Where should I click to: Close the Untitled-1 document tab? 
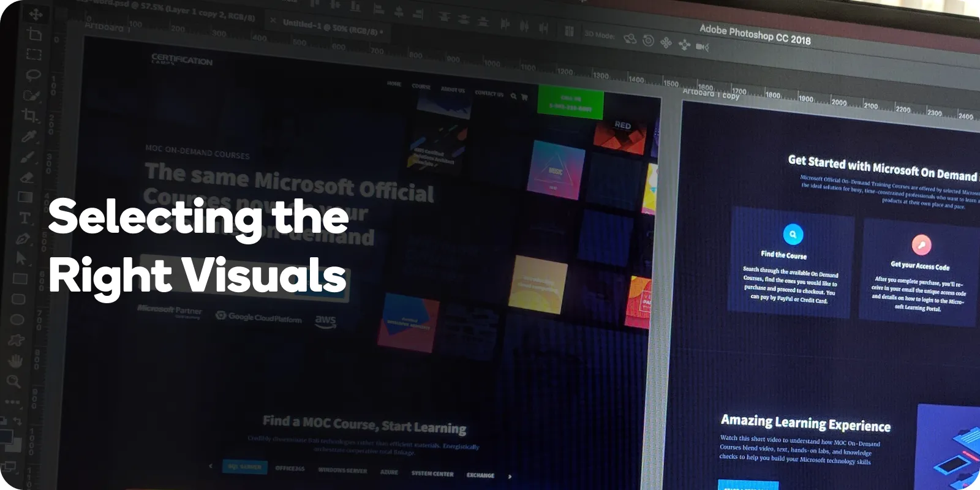coord(273,20)
